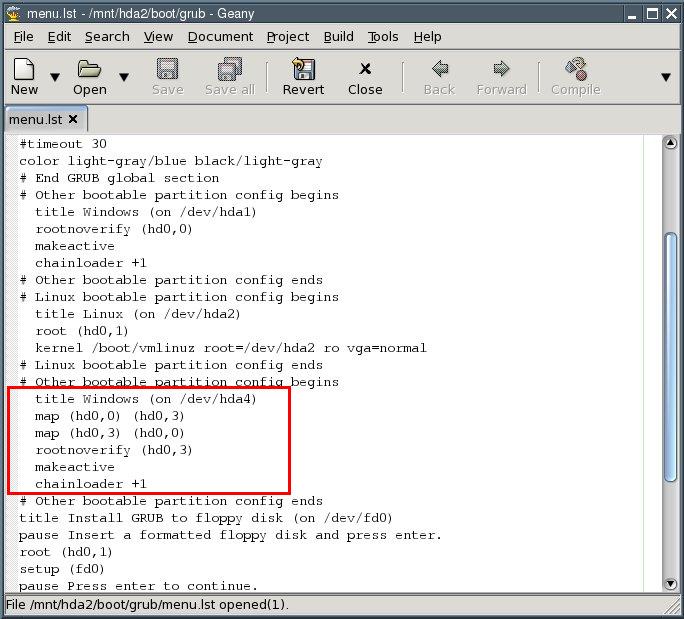Click the Back navigation arrow icon
The width and height of the screenshot is (684, 619).
pyautogui.click(x=439, y=70)
